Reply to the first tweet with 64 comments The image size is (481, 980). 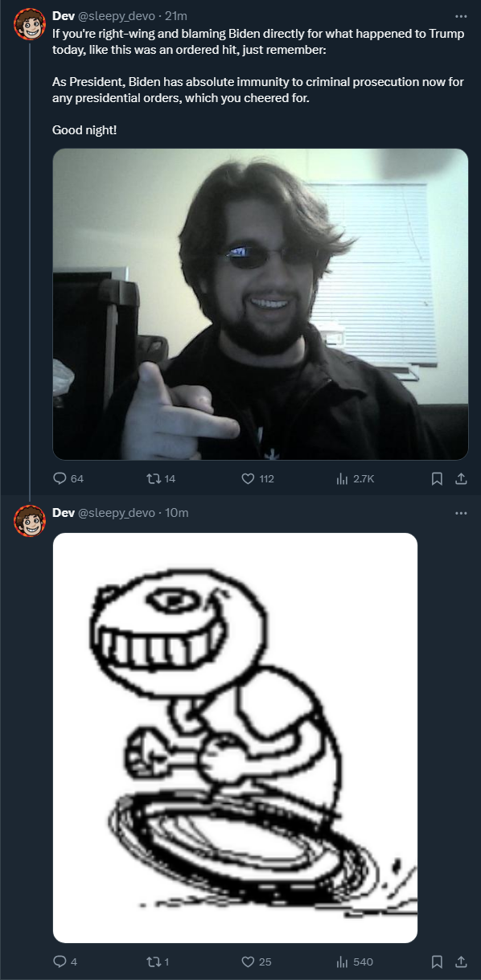tap(68, 478)
